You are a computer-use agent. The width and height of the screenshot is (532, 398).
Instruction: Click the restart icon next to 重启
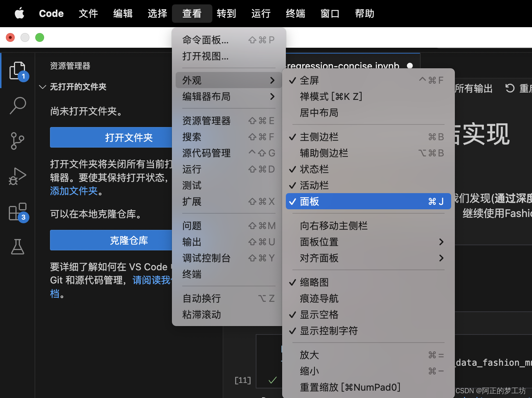click(x=510, y=88)
